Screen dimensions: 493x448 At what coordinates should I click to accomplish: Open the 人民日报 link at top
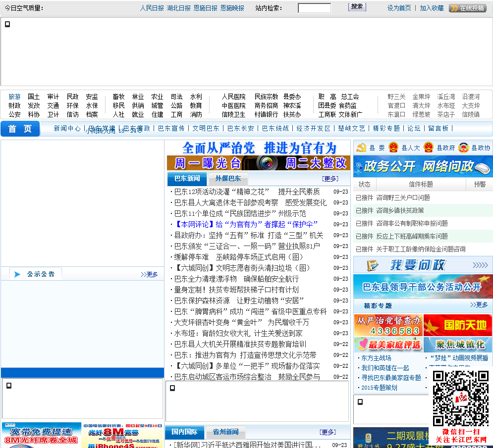[x=152, y=8]
